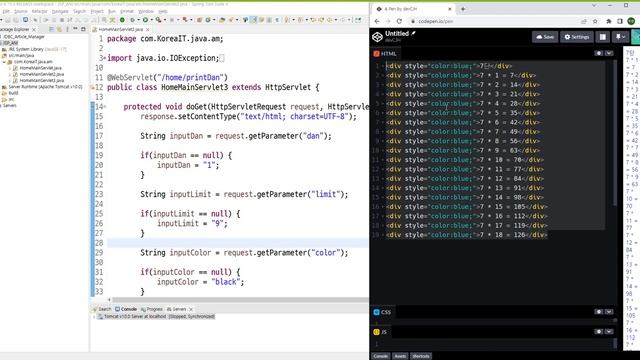The height and width of the screenshot is (360, 640).
Task: Open CodePen Console button at bottom
Action: [x=380, y=356]
